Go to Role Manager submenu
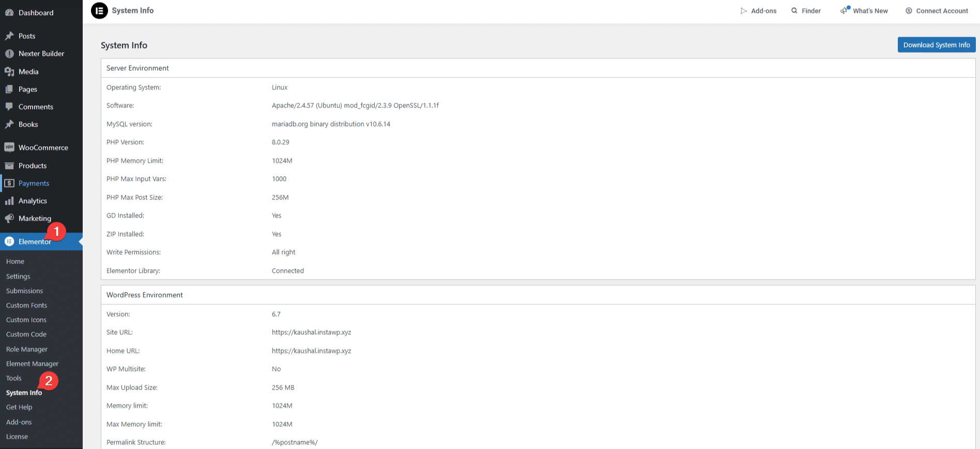Screen dimensions: 980x449 click(27, 349)
